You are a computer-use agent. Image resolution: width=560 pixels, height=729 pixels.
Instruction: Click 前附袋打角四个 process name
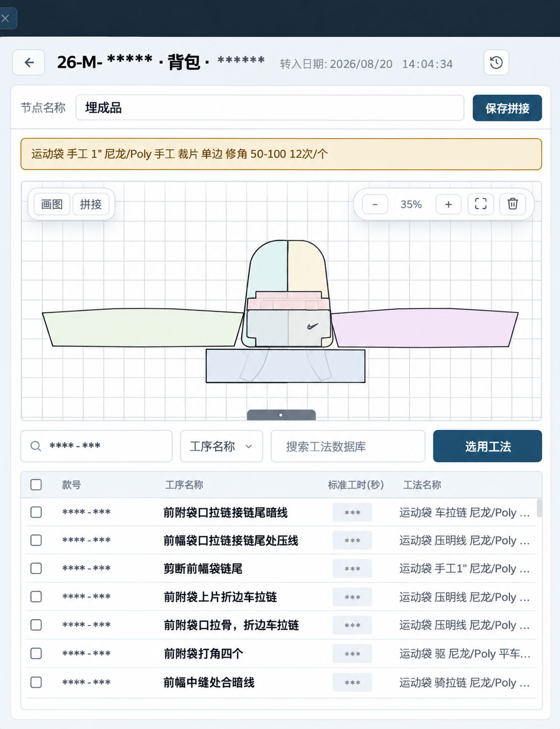[203, 654]
